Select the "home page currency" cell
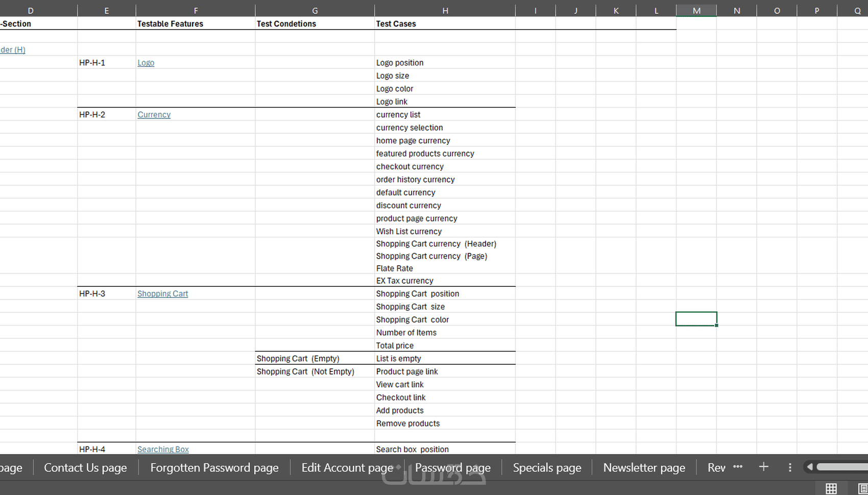Image resolution: width=868 pixels, height=495 pixels. [445, 140]
